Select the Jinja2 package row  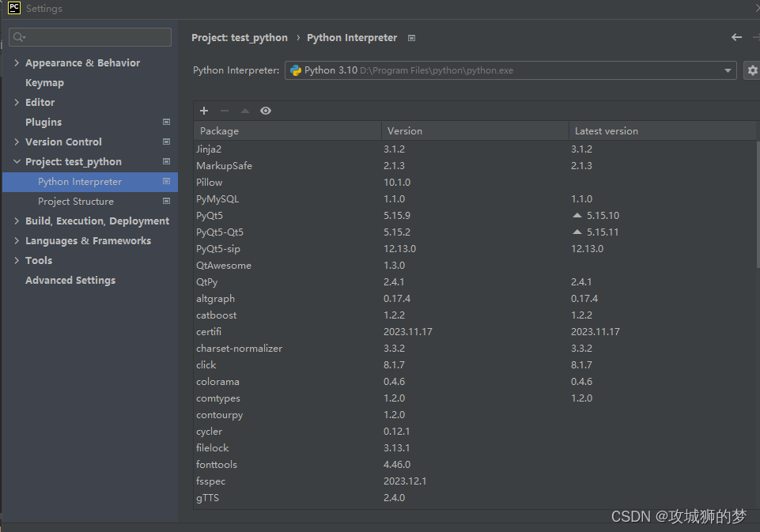tap(475, 149)
